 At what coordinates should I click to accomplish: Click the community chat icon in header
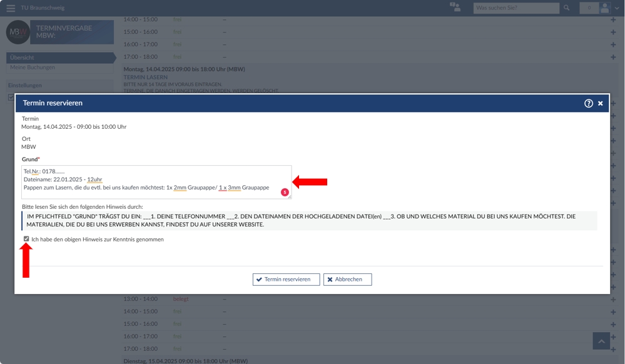[455, 8]
